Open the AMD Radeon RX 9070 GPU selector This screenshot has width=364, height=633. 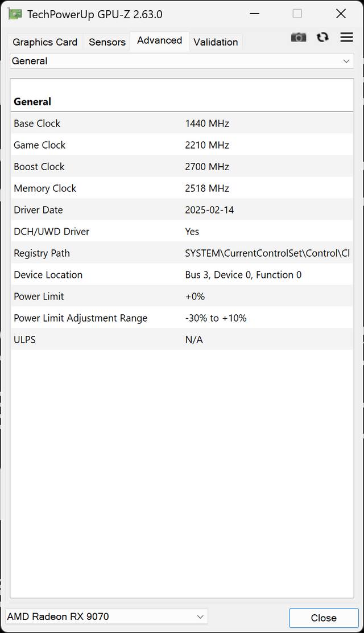(x=106, y=616)
